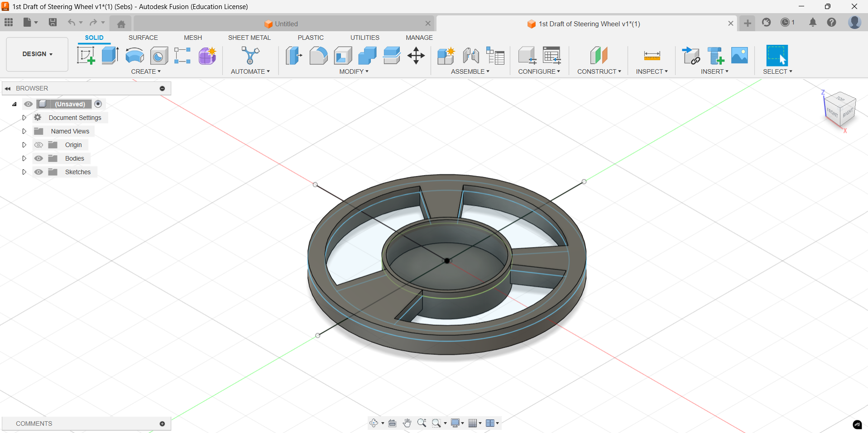
Task: Hide the Bodies folder
Action: point(38,158)
